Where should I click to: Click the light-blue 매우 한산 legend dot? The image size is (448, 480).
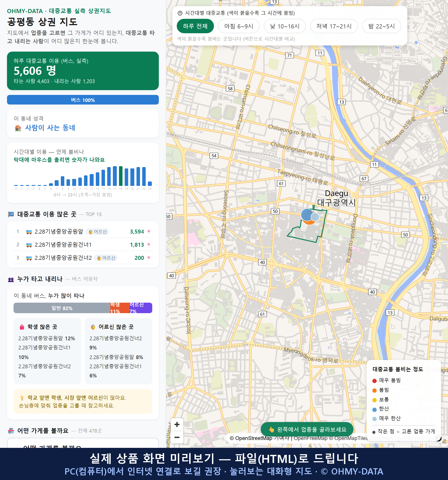pyautogui.click(x=374, y=419)
